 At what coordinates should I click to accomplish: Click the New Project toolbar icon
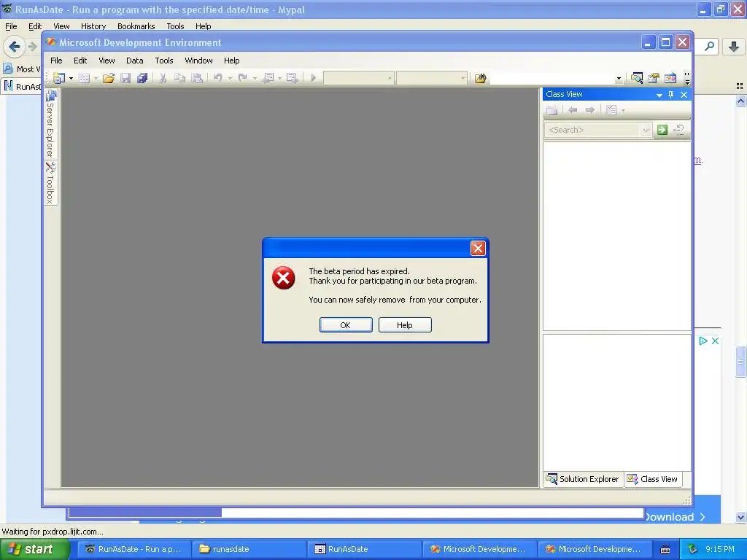coord(59,78)
